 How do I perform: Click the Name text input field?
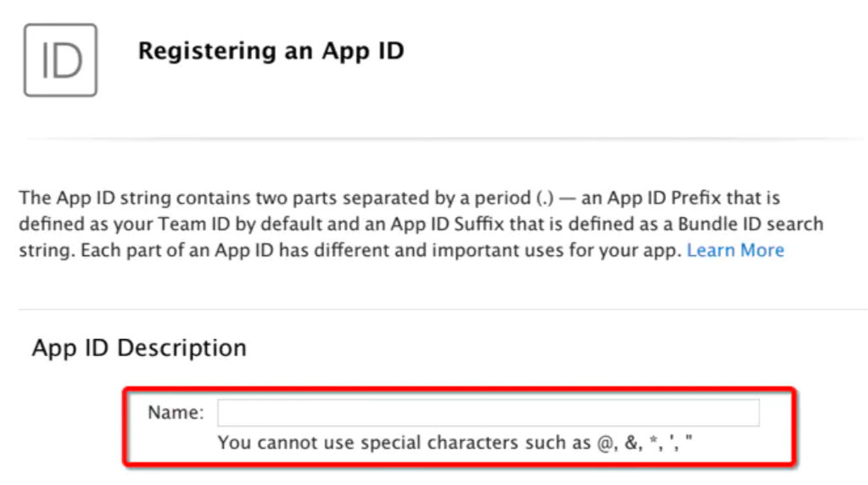[x=488, y=413]
